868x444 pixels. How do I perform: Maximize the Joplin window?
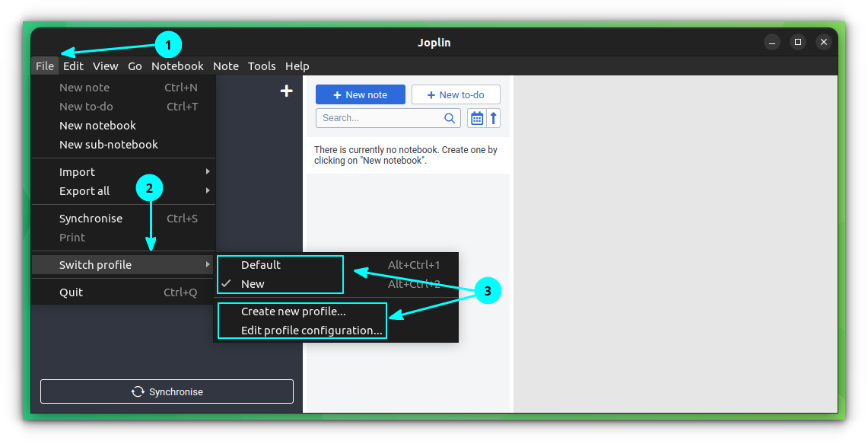pos(797,43)
